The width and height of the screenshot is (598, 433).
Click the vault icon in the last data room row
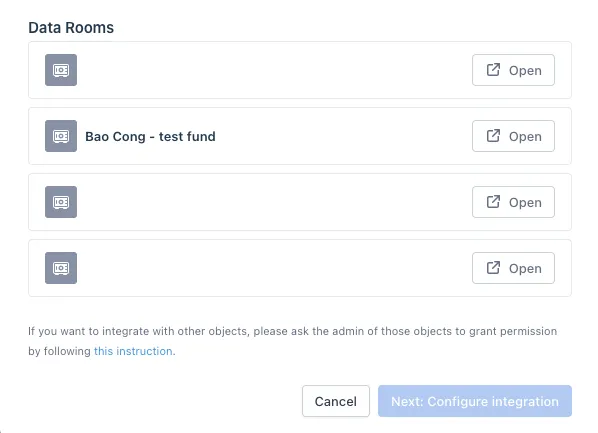click(x=61, y=268)
